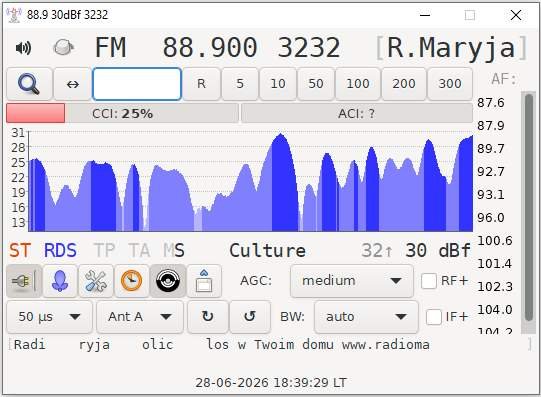The image size is (541, 397).
Task: Click the 32↑ peak signal value
Action: coord(377,250)
